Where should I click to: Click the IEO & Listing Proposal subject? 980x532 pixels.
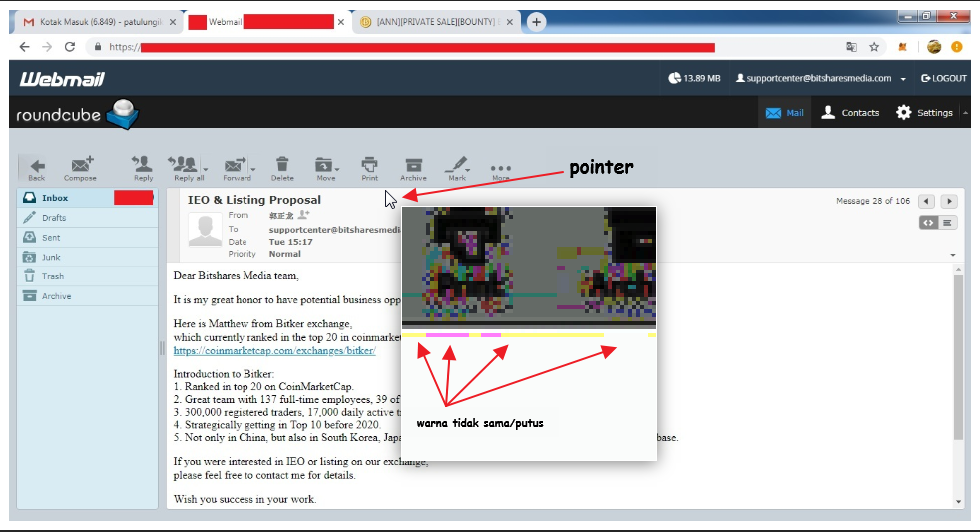point(253,200)
